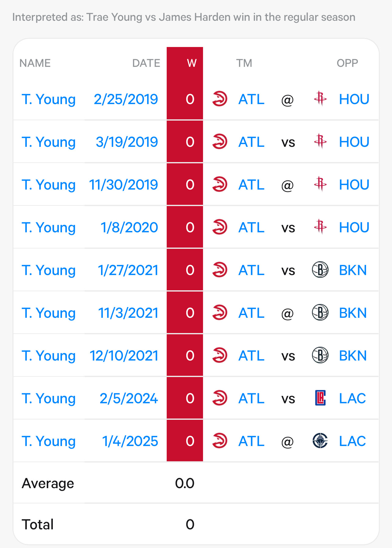The image size is (392, 548).
Task: Sort by the W column header
Action: coord(191,63)
